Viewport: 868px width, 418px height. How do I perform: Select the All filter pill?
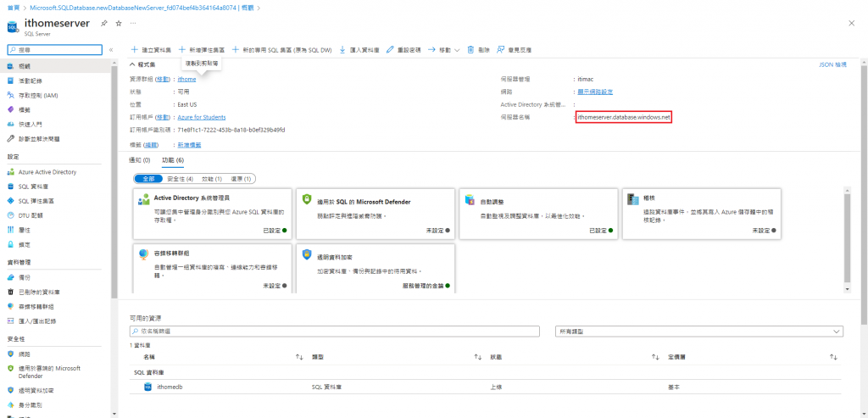point(148,179)
